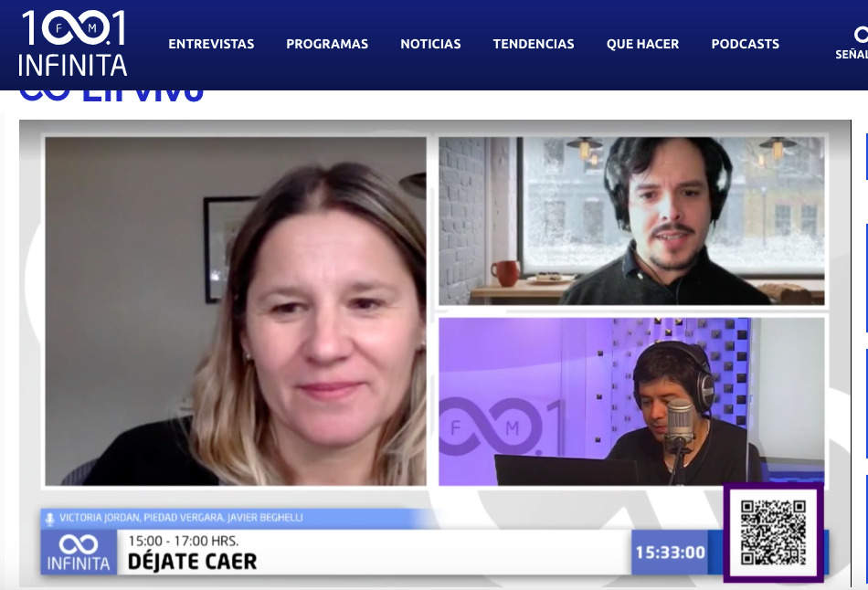Screen dimensions: 868x590
Task: Open the QUE HACER menu item
Action: click(x=642, y=44)
